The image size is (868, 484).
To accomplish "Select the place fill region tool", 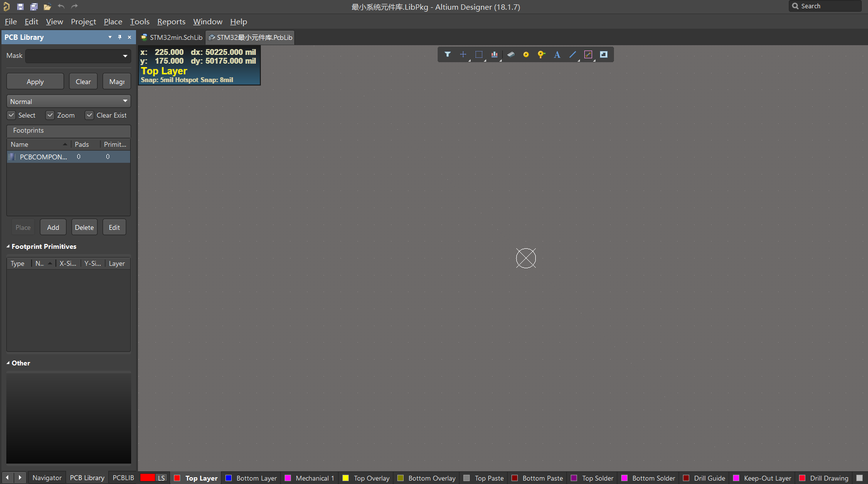I will click(604, 54).
